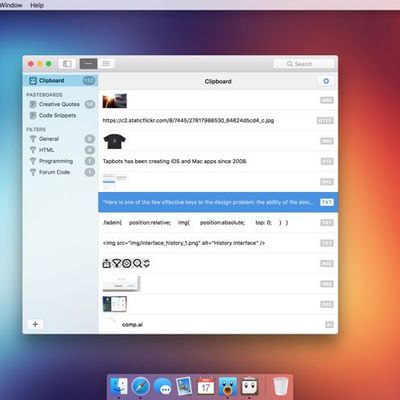Click the HTML filter funnel icon
Viewport: 400px width, 400px height.
(x=33, y=150)
